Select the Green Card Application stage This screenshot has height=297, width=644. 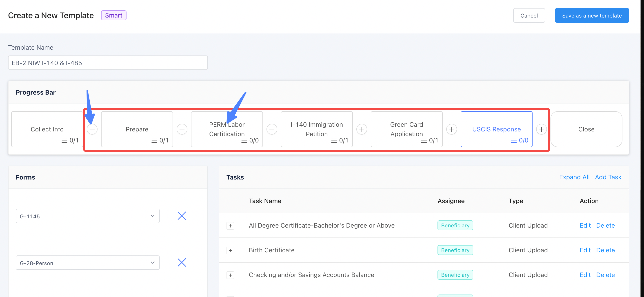pos(406,129)
